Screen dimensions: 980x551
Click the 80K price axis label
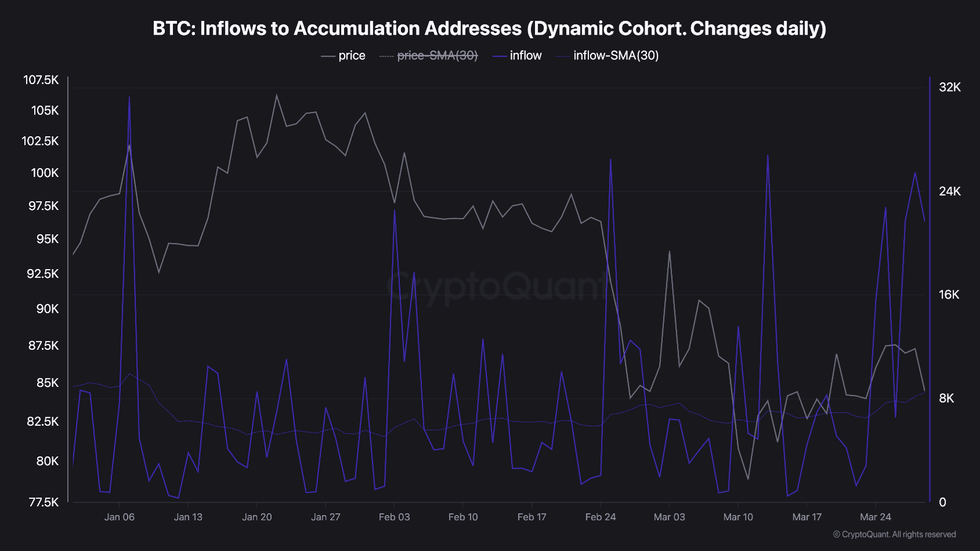tap(48, 461)
